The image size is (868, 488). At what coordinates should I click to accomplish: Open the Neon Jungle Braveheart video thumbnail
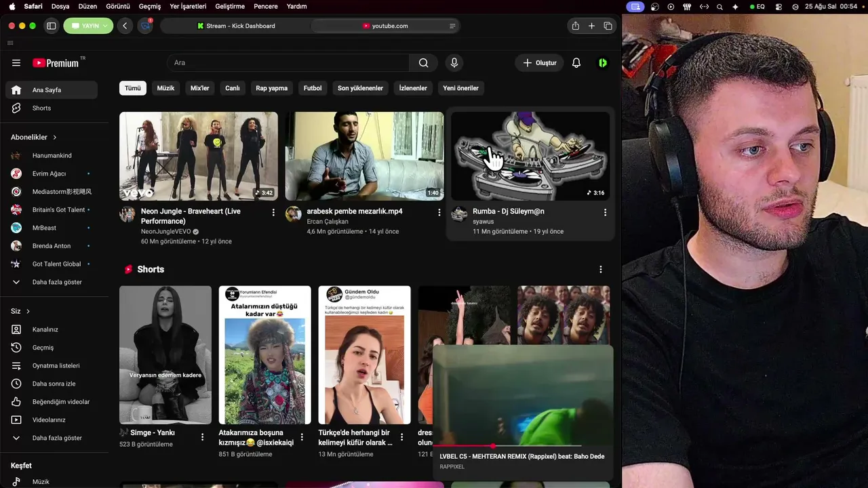(199, 156)
